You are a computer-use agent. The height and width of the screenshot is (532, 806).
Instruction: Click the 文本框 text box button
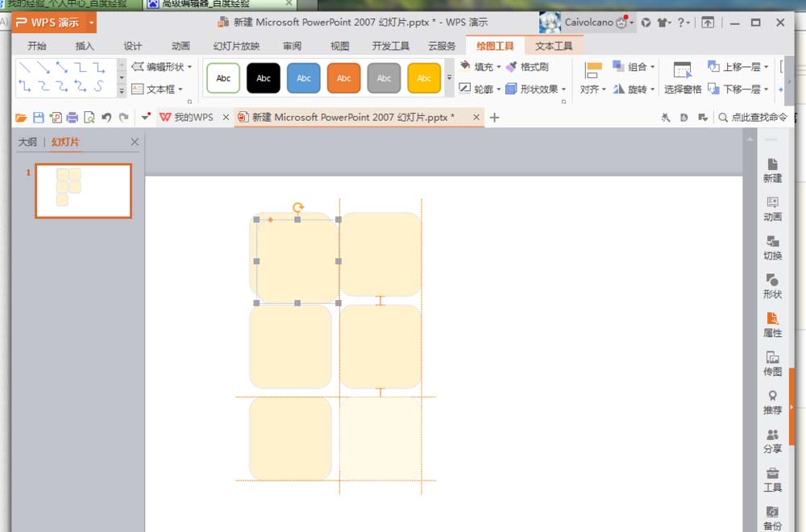[157, 89]
